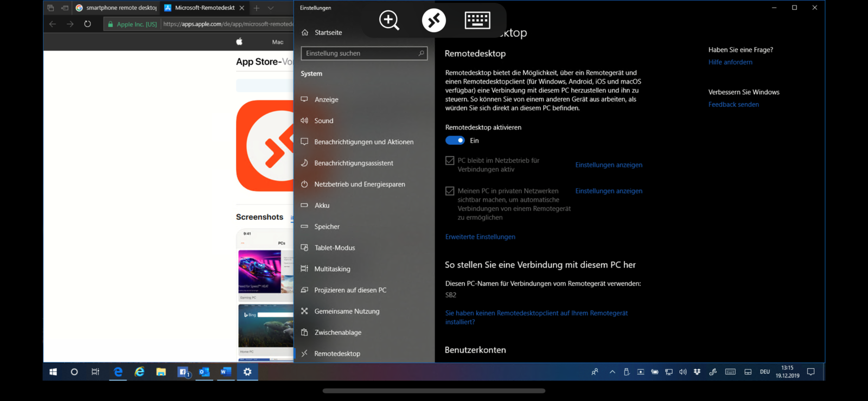Click the Apple logo on the webpage
Screen dimensions: 868x401
239,41
